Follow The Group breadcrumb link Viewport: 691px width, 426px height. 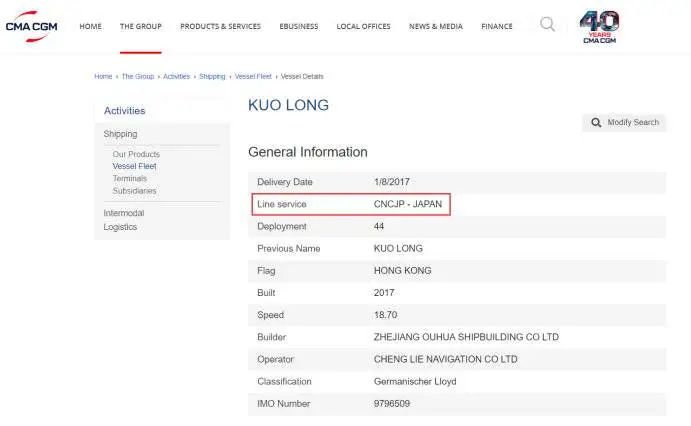point(138,76)
